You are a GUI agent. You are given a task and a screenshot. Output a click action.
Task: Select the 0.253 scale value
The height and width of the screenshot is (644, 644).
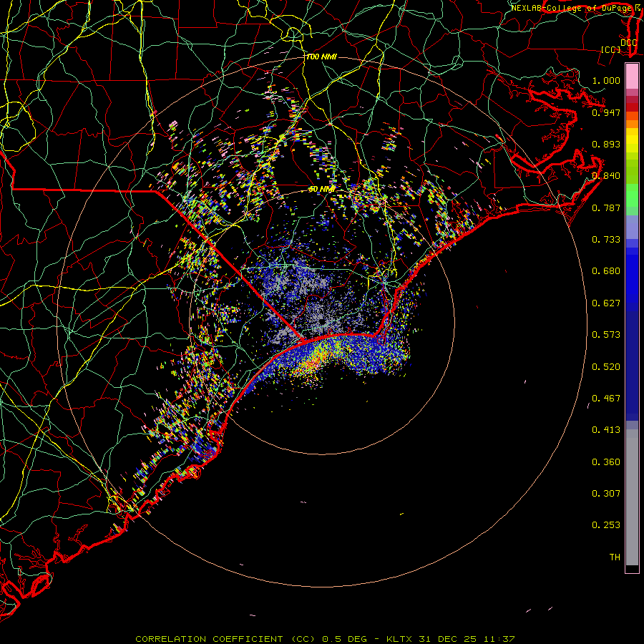point(606,525)
